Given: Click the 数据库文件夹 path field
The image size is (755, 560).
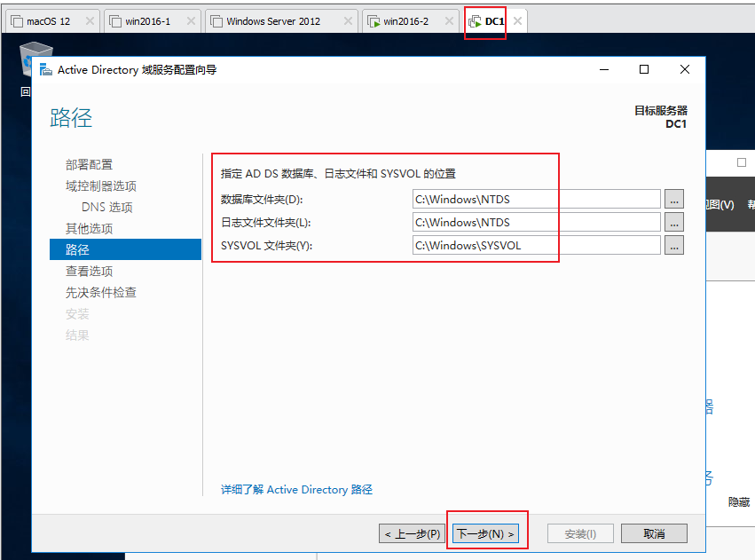Looking at the screenshot, I should pyautogui.click(x=537, y=199).
